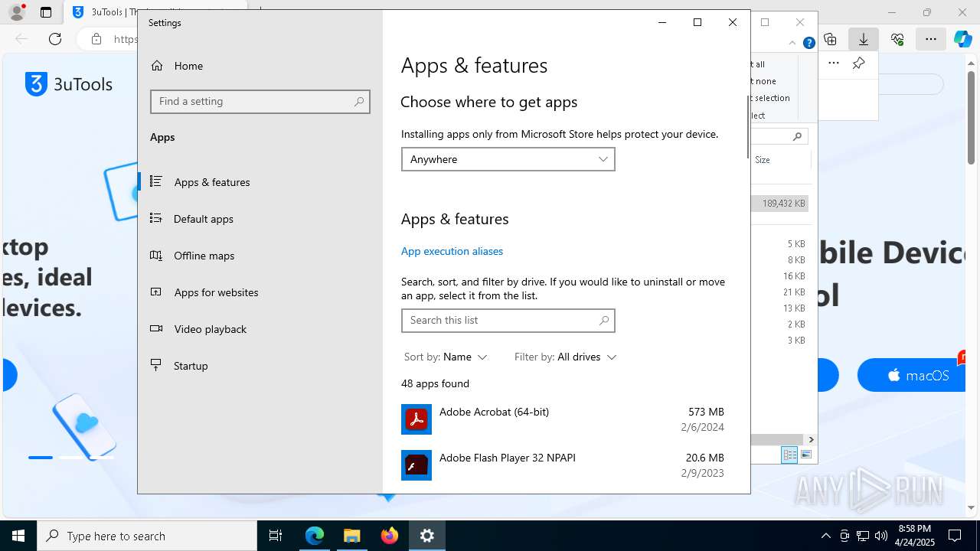The width and height of the screenshot is (980, 551).
Task: Open the network icon in tray
Action: [863, 536]
